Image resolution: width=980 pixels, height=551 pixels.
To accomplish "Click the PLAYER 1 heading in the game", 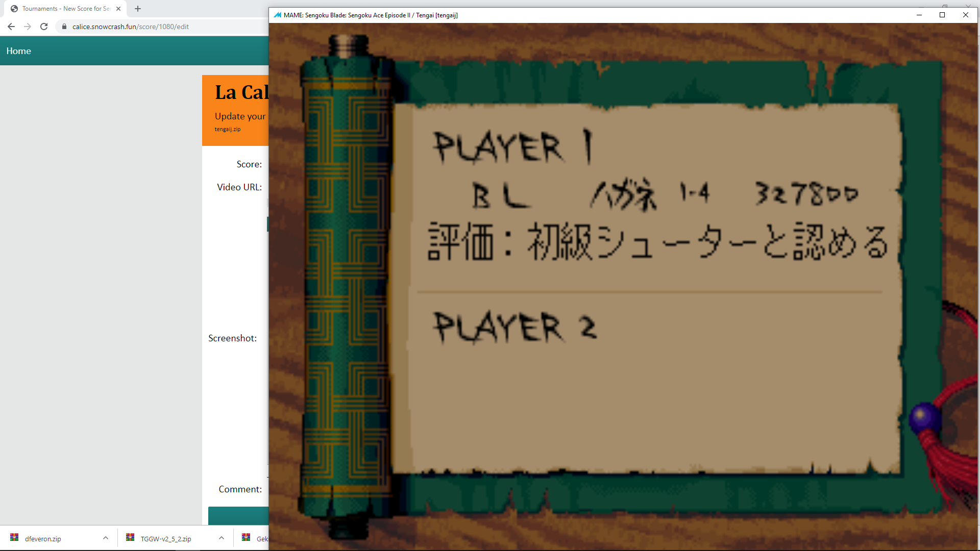I will 513,146.
